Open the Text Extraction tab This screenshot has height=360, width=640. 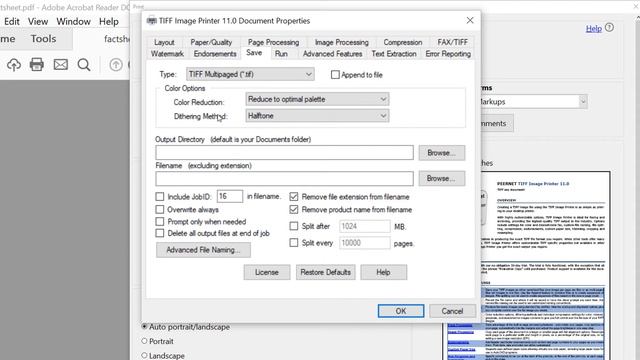click(394, 54)
